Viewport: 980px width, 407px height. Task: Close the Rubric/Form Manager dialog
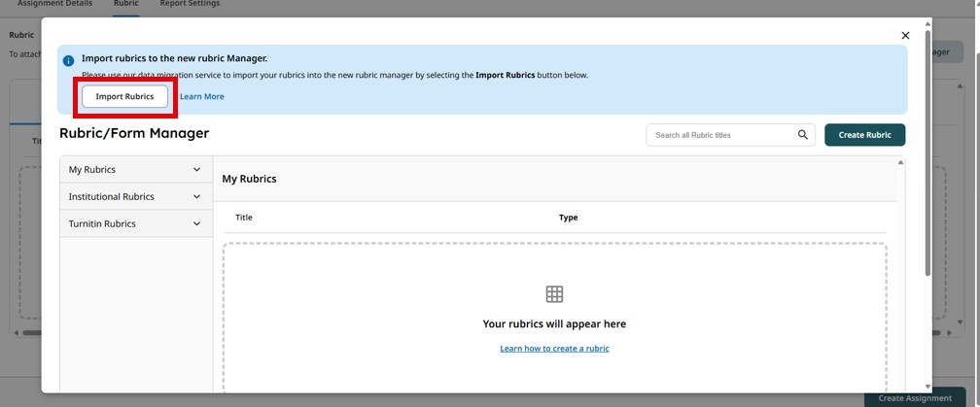pyautogui.click(x=905, y=36)
